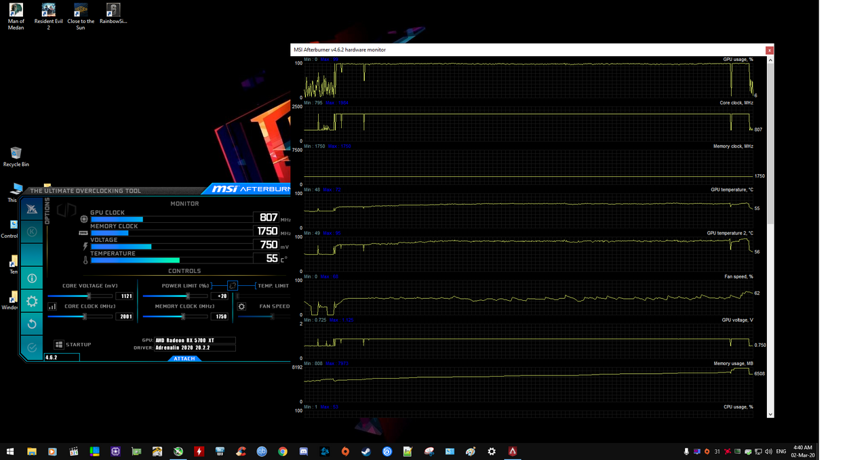Image resolution: width=868 pixels, height=460 pixels.
Task: Click the Core clock, MHz graph label
Action: tap(736, 103)
